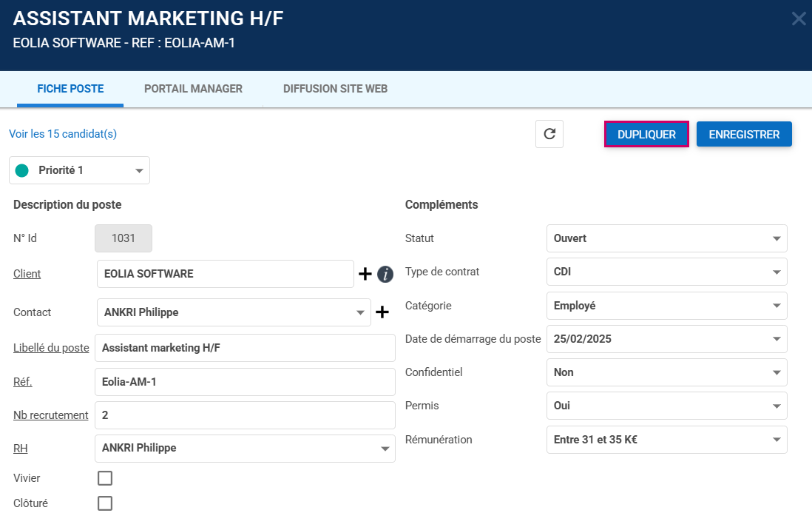
Task: Tick the Vivier checkbox
Action: pyautogui.click(x=105, y=478)
